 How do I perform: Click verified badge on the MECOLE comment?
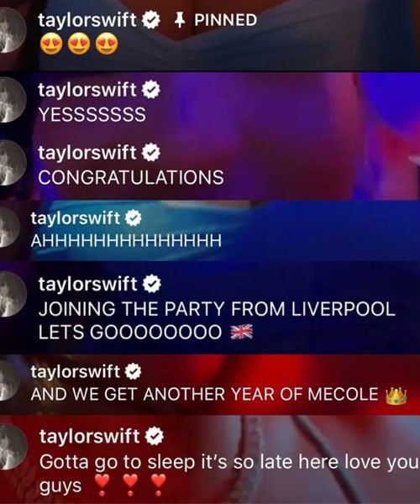pos(133,372)
